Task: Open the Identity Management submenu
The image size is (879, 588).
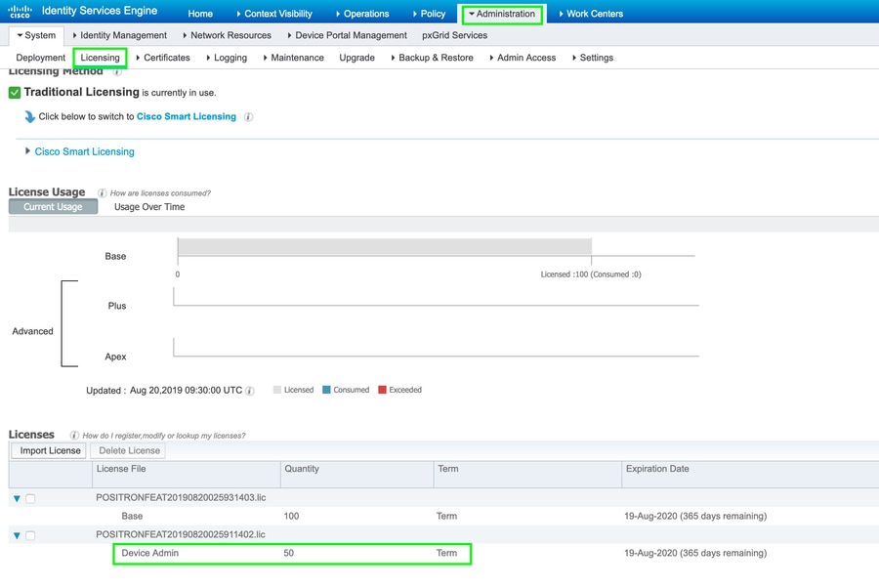Action: 120,35
